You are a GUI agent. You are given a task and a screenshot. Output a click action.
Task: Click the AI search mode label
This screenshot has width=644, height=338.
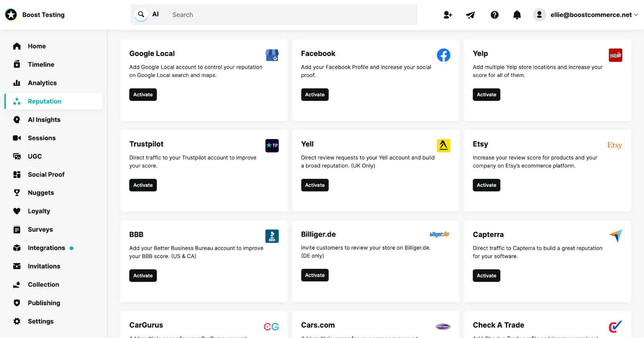tap(155, 14)
